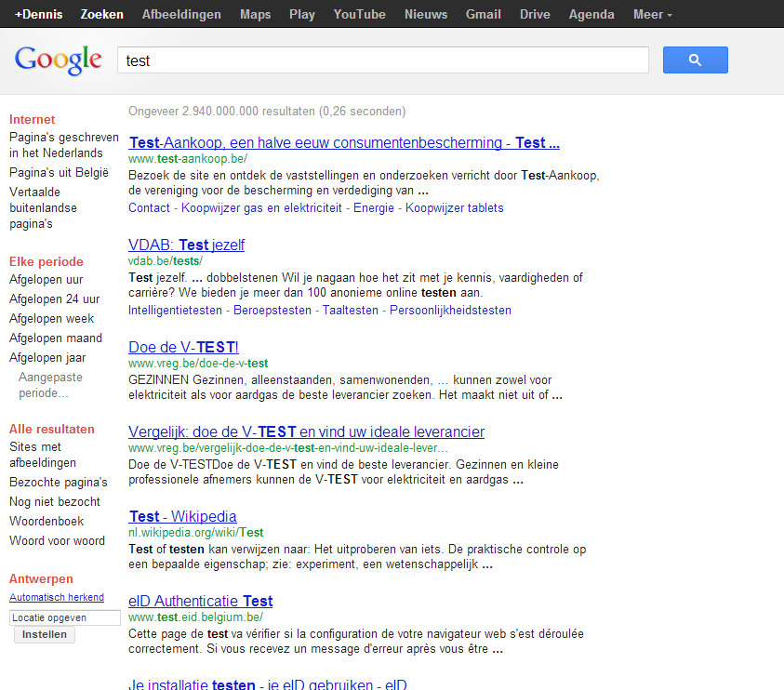Click the Locatie opgeven input field
The image size is (784, 690).
click(63, 617)
